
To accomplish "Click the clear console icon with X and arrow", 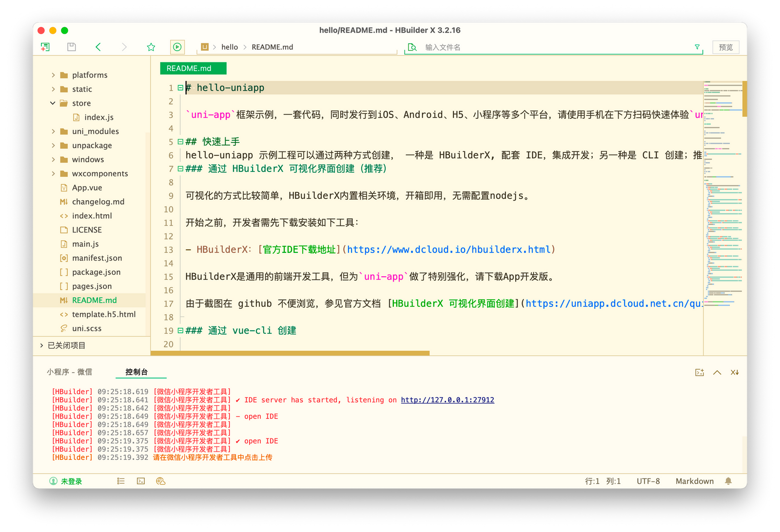I will [735, 372].
